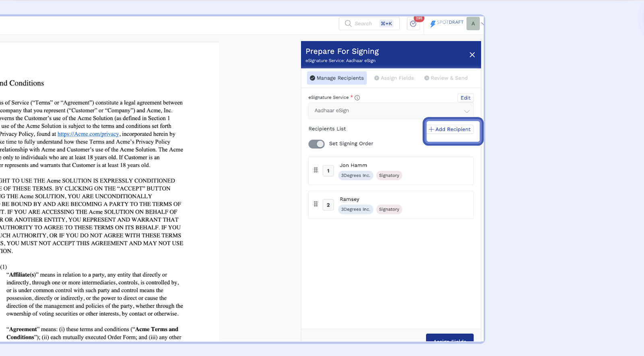Go to the Review & Send step
644x356 pixels.
pyautogui.click(x=446, y=78)
